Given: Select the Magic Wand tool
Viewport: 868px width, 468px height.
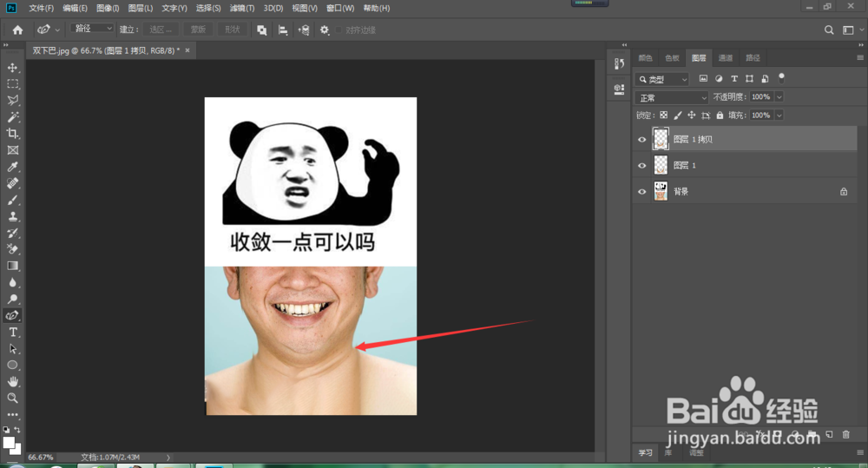Looking at the screenshot, I should pyautogui.click(x=12, y=117).
